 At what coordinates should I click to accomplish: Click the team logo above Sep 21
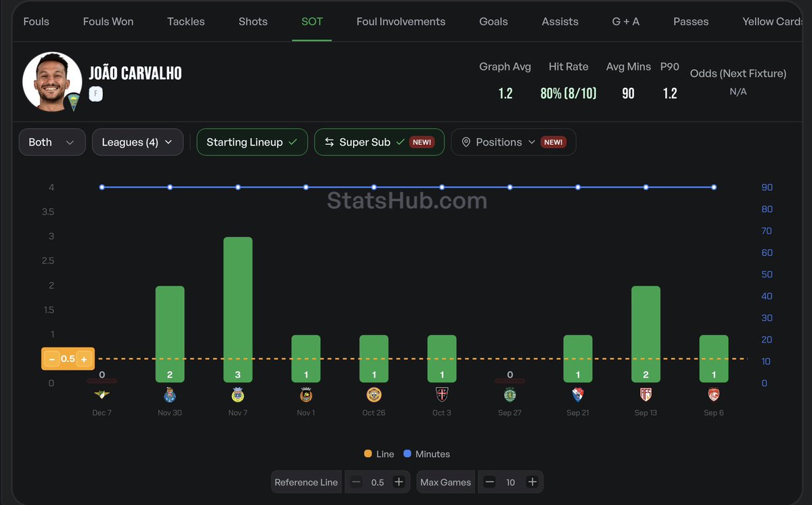[578, 395]
